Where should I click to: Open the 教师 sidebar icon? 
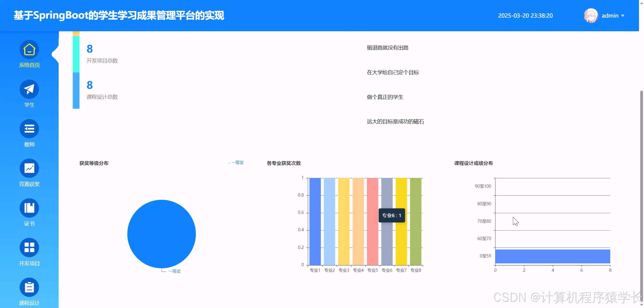pos(29,129)
